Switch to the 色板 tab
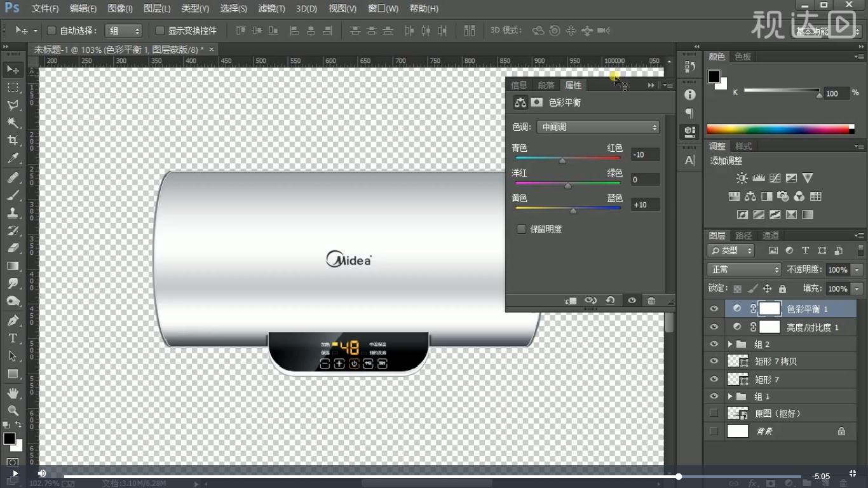Image resolution: width=868 pixels, height=488 pixels. point(743,57)
